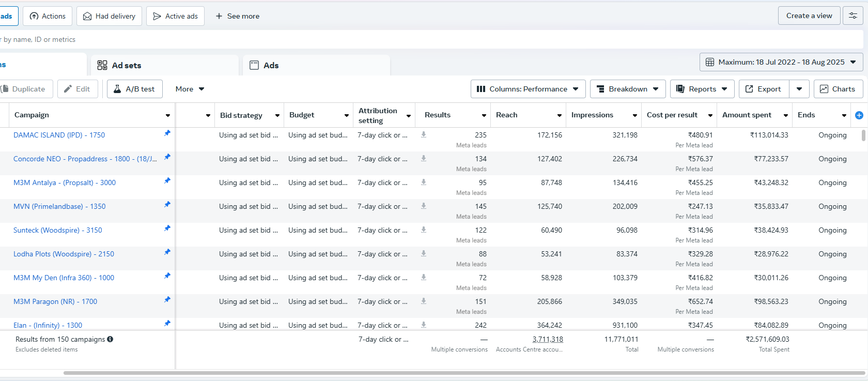Image resolution: width=868 pixels, height=381 pixels.
Task: Open the Breakdown dropdown
Action: 628,89
